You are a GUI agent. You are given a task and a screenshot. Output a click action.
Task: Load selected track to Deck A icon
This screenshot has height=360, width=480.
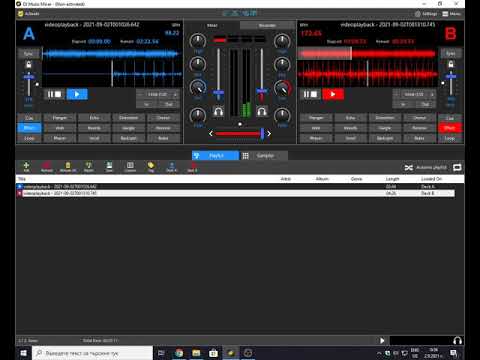click(172, 166)
